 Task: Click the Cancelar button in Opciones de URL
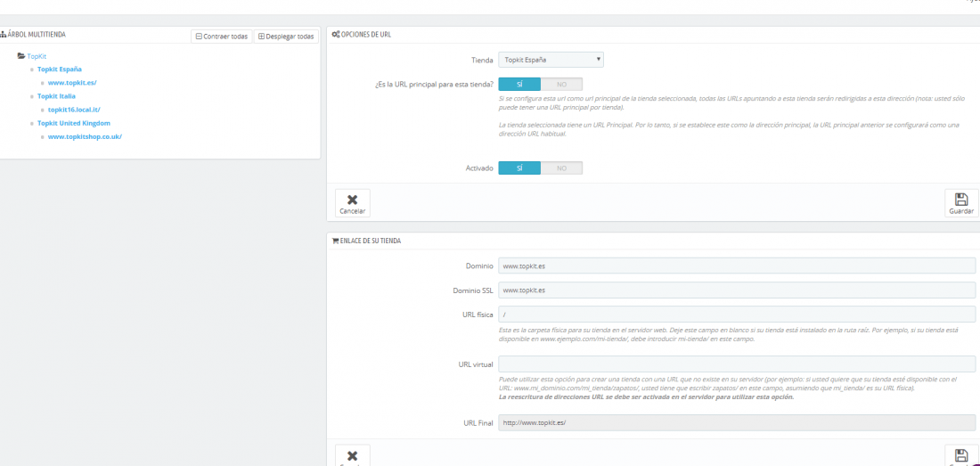353,203
